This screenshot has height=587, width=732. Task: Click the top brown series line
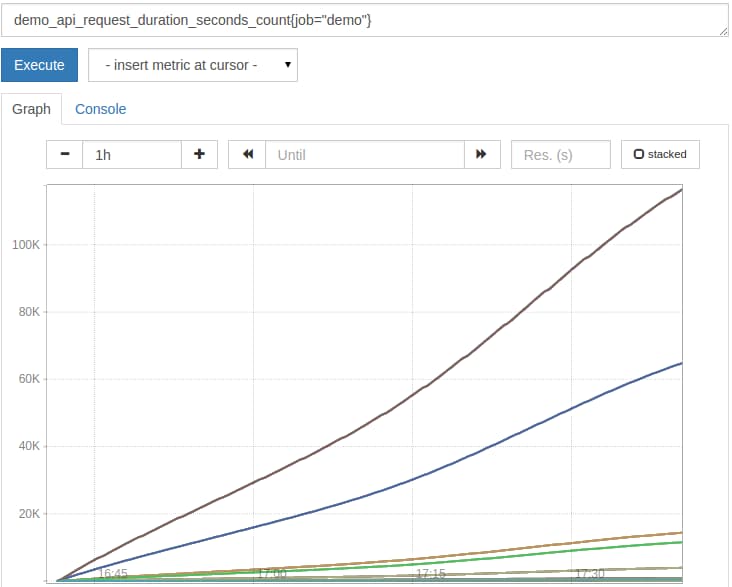(414, 395)
